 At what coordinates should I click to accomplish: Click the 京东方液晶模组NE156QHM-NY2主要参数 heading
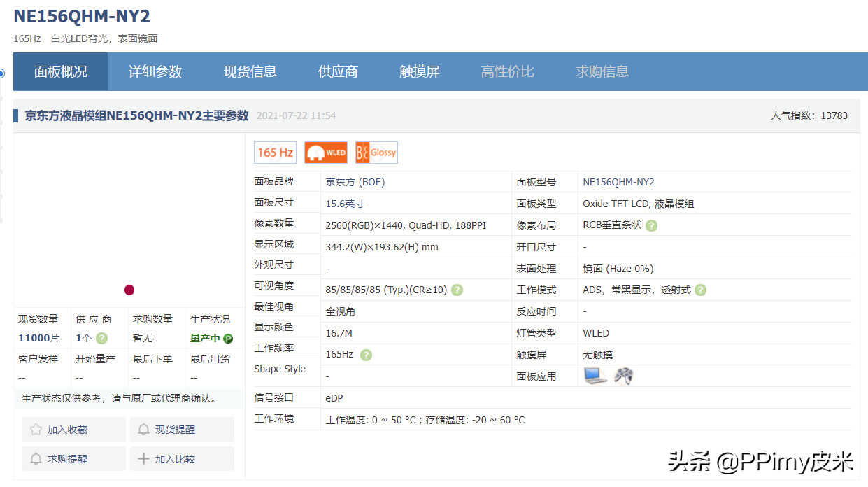click(x=137, y=115)
